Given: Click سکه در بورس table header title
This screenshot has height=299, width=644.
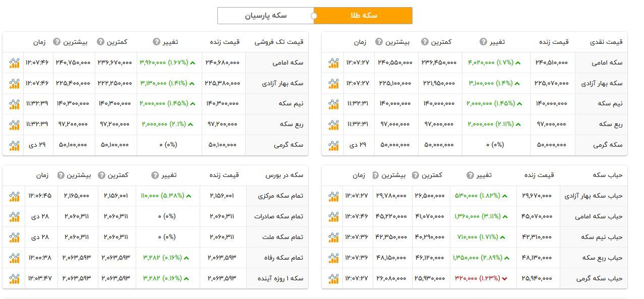Looking at the screenshot, I should 284,175.
